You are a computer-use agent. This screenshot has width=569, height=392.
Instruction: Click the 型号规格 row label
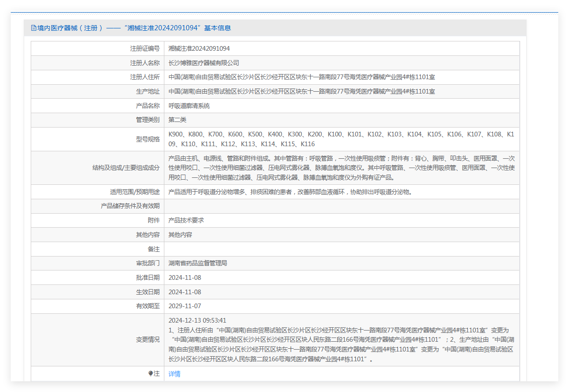(148, 139)
